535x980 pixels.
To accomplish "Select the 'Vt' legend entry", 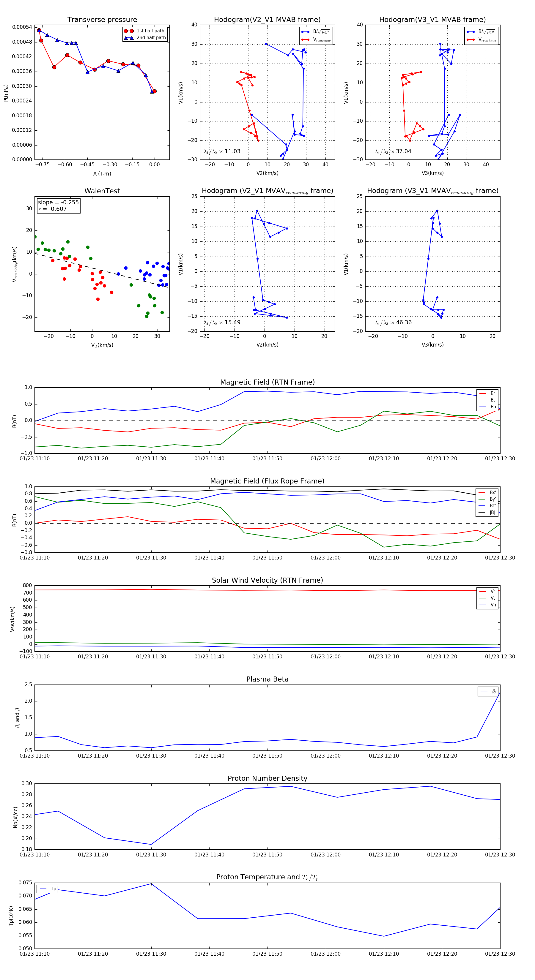I will click(x=487, y=598).
